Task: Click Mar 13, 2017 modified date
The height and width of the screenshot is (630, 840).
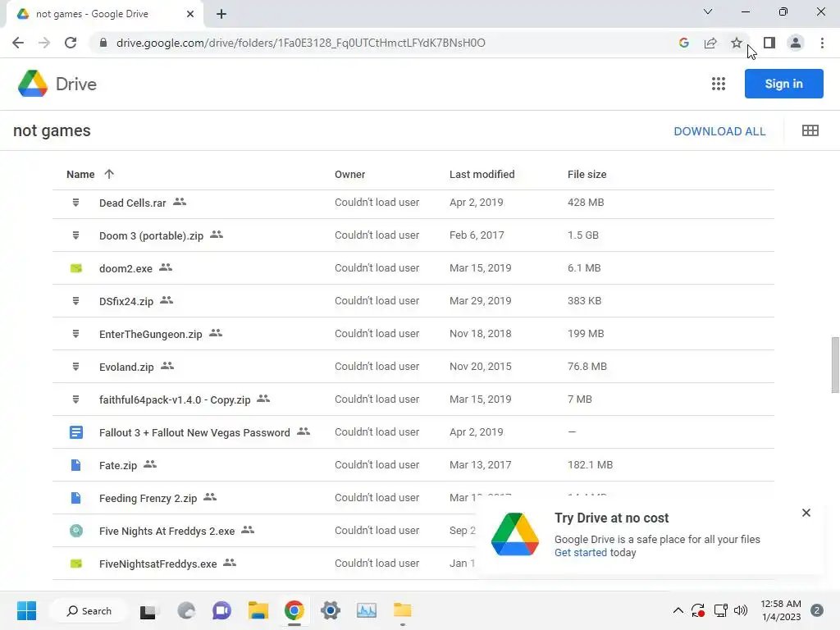Action: [x=480, y=465]
